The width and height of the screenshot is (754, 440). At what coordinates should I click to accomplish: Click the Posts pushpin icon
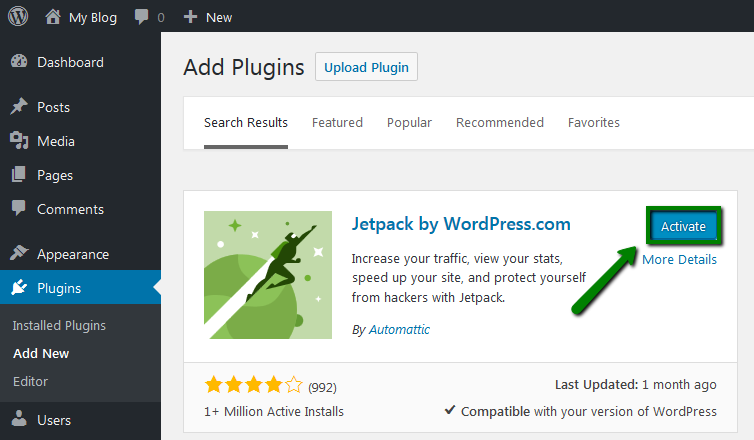click(x=19, y=106)
